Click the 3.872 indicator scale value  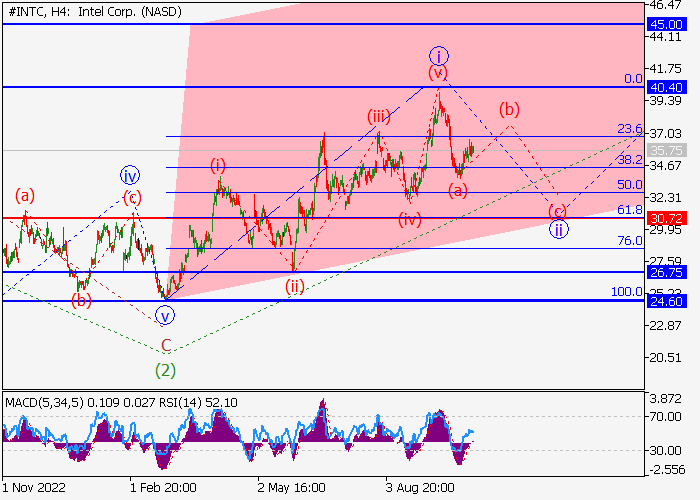(x=667, y=399)
